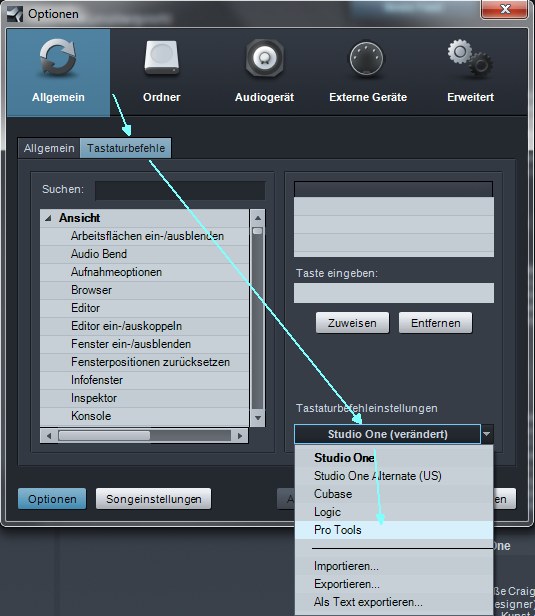Select Fensterpositionen zurücksetzen command

click(x=145, y=362)
